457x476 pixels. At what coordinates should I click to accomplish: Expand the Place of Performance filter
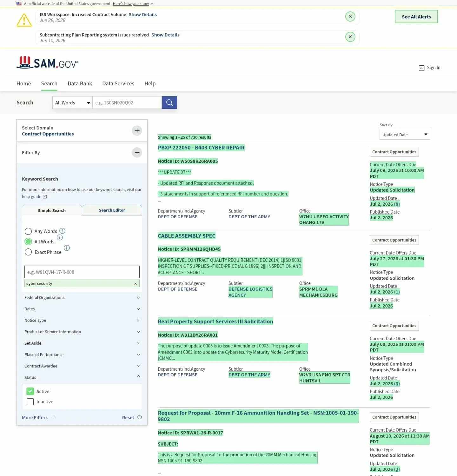point(82,354)
